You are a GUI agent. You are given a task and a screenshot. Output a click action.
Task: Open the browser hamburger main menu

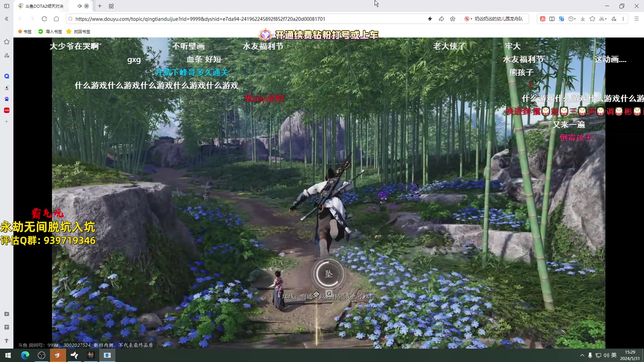[636, 19]
